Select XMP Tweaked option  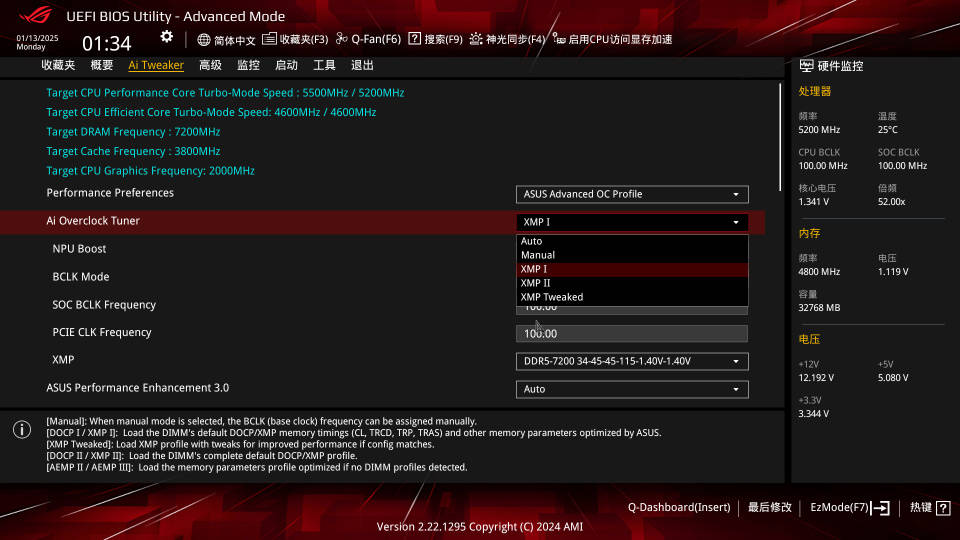pos(632,297)
